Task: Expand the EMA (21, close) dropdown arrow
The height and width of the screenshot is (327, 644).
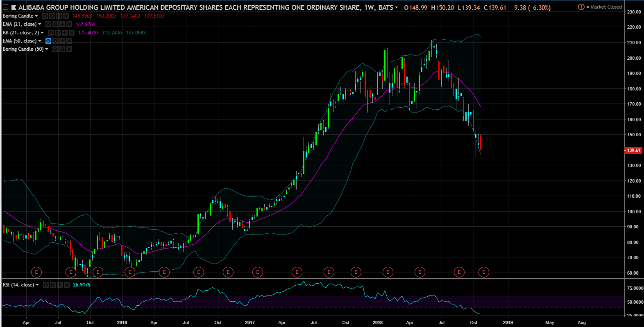Action: tap(40, 24)
